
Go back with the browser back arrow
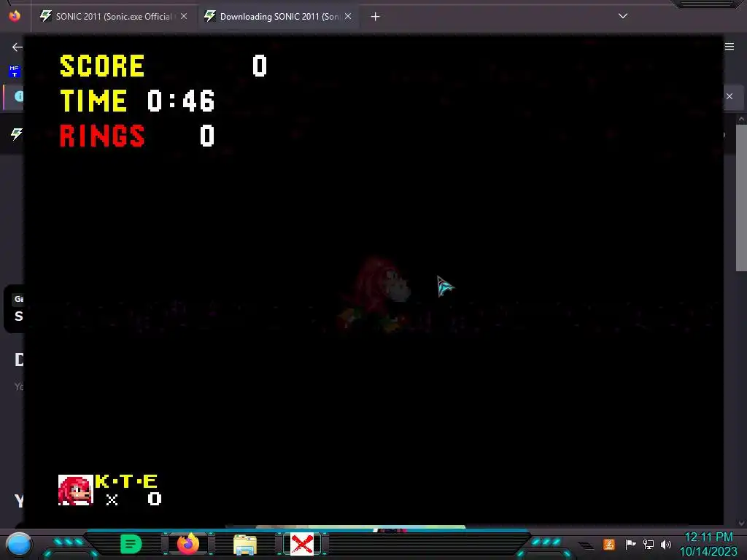[18, 47]
